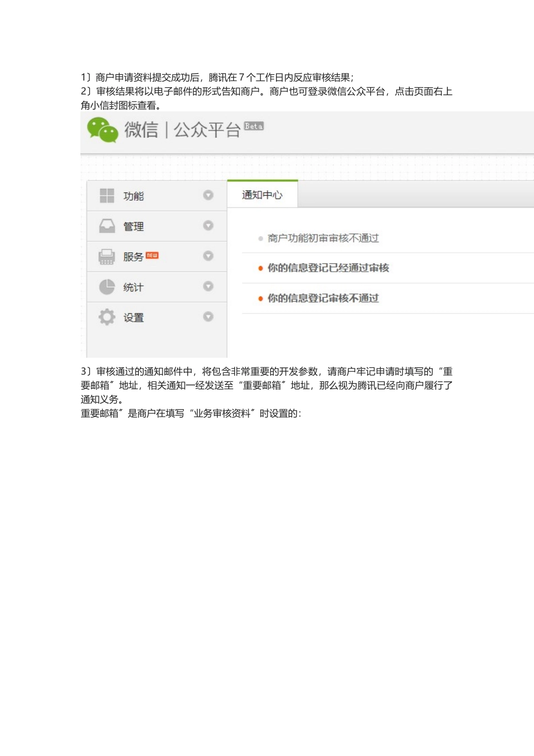The image size is (534, 756).
Task: Open the 设置 sidebar menu item
Action: [x=157, y=317]
